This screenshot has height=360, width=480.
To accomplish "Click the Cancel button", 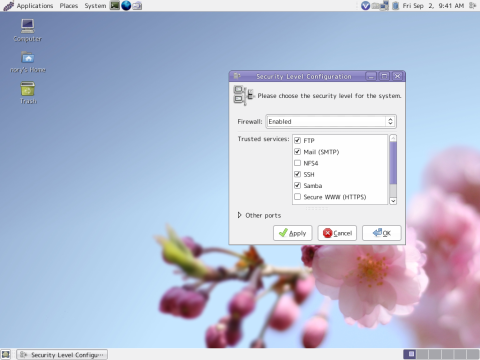I will click(337, 233).
